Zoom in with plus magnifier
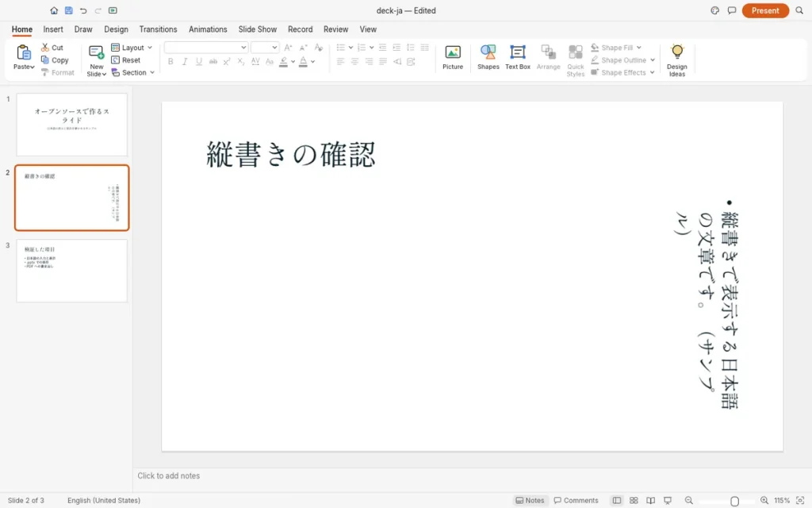Screen dimensions: 812x508 pyautogui.click(x=764, y=500)
